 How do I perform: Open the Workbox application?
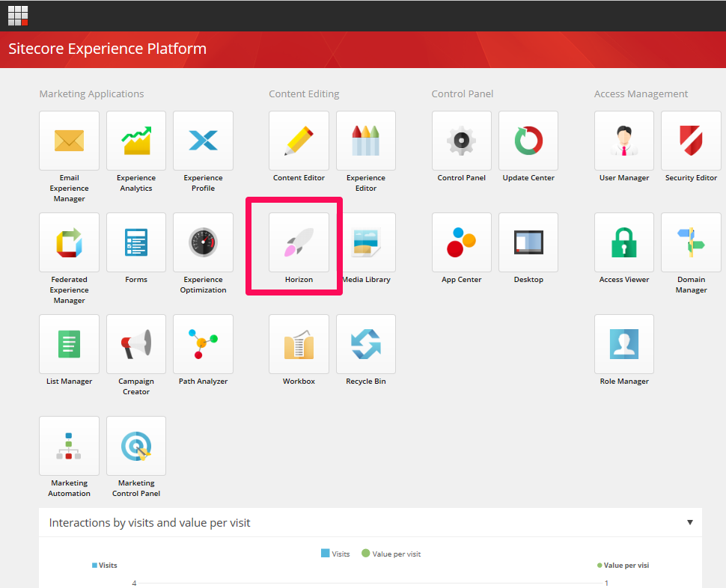[299, 344]
